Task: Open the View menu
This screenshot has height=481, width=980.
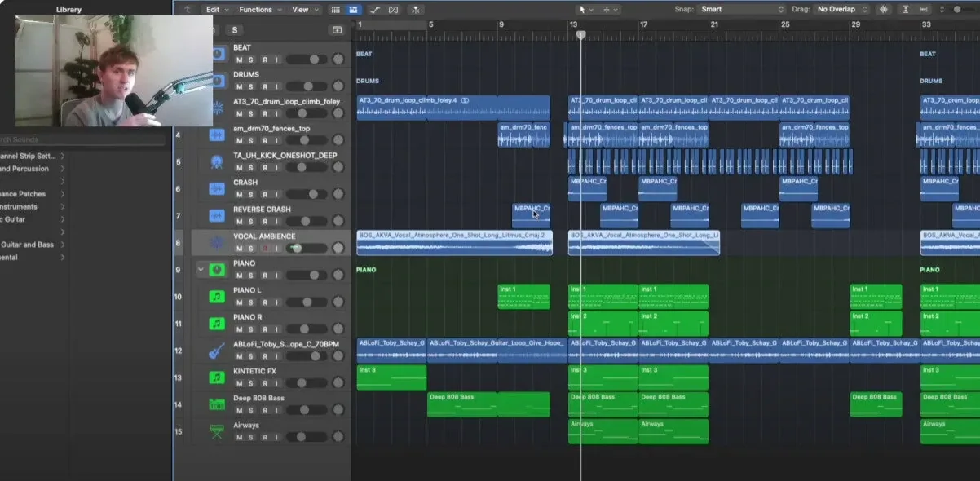Action: pos(304,10)
